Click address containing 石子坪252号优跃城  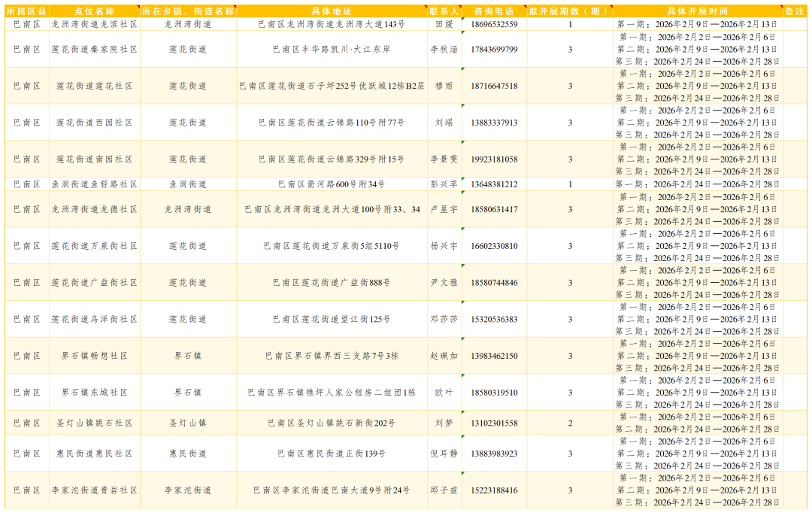coord(332,86)
